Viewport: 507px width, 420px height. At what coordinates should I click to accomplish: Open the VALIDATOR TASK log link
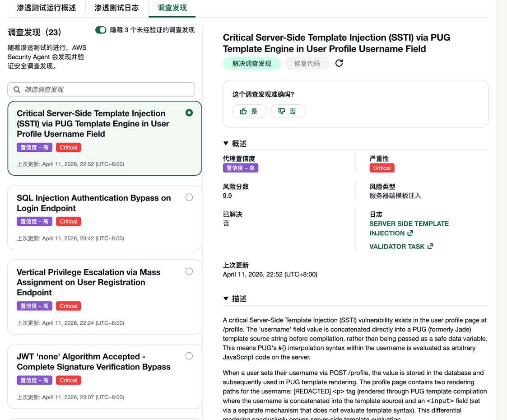click(397, 246)
